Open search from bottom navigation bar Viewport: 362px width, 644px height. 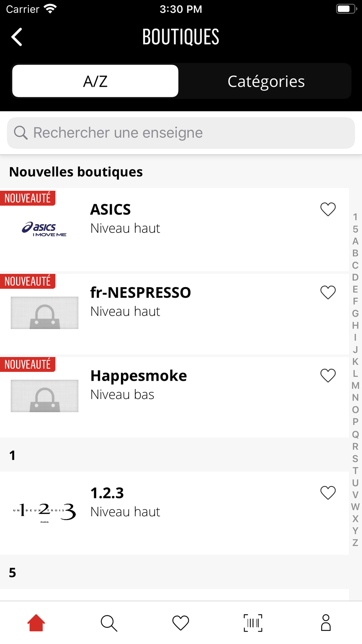tap(109, 623)
